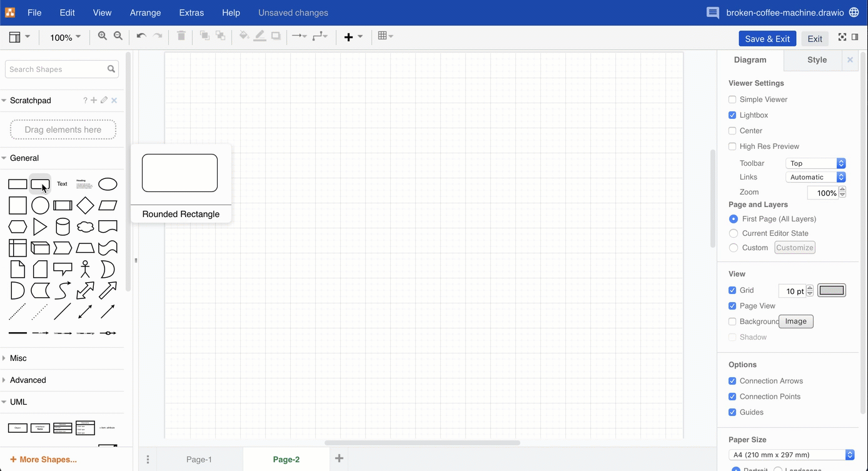This screenshot has height=471, width=868.
Task: Click the Zoom In magnifier on the toolbar
Action: click(x=103, y=36)
